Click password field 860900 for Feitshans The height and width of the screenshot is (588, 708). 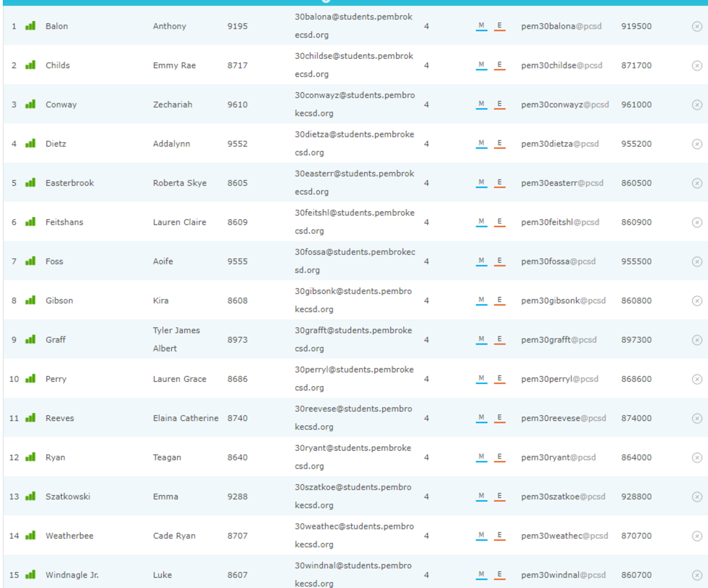click(x=636, y=222)
